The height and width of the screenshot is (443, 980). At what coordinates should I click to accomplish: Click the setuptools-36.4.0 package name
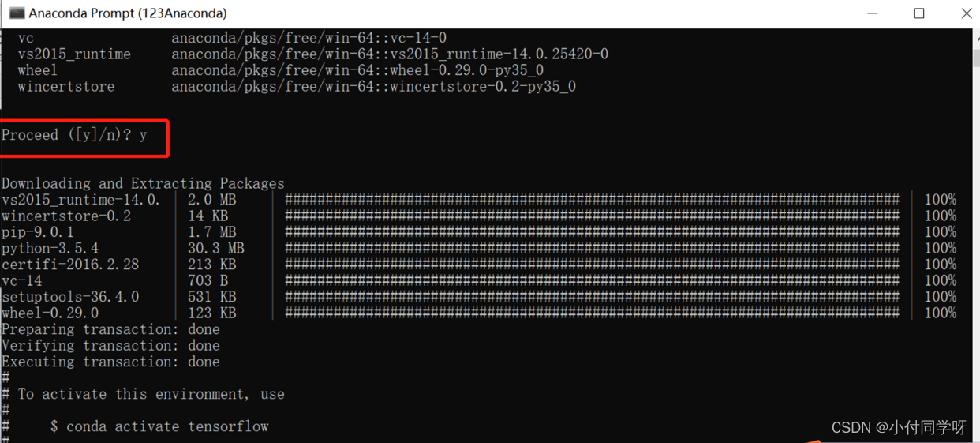point(70,297)
